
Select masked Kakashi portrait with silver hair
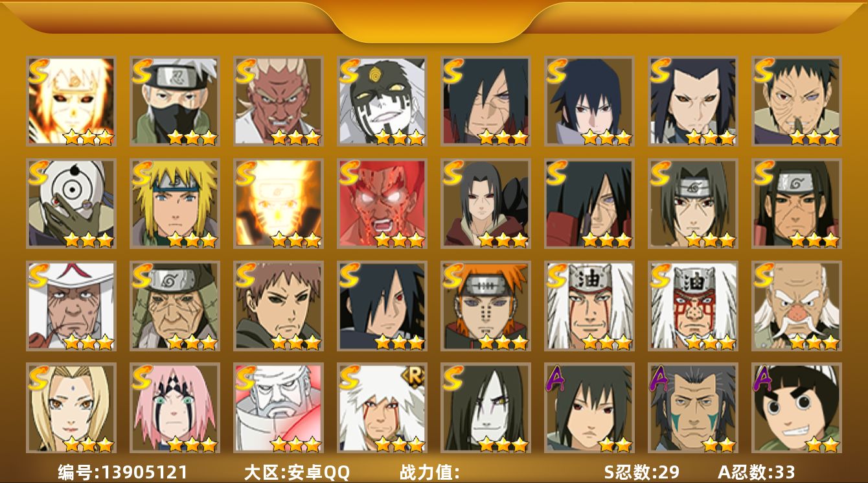(175, 101)
